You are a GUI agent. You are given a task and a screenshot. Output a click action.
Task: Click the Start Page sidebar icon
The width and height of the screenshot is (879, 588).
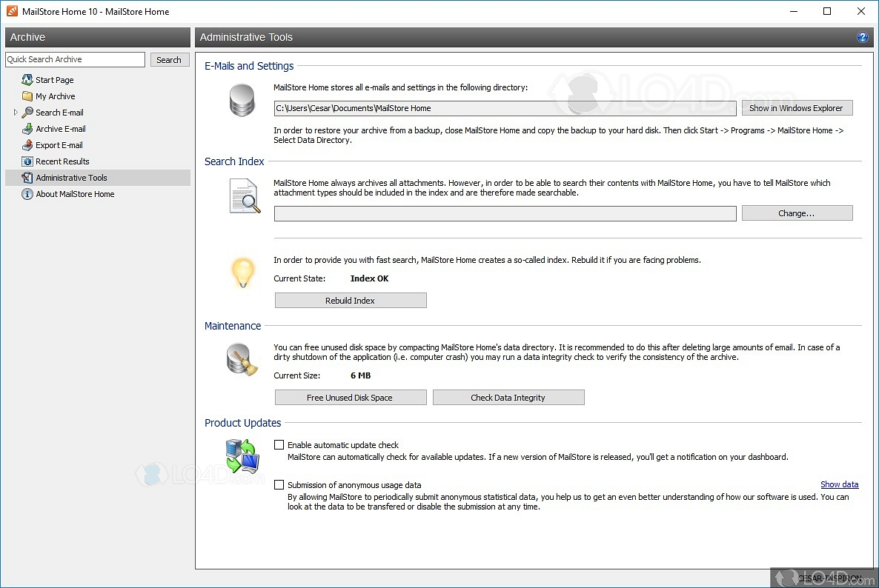[x=27, y=80]
